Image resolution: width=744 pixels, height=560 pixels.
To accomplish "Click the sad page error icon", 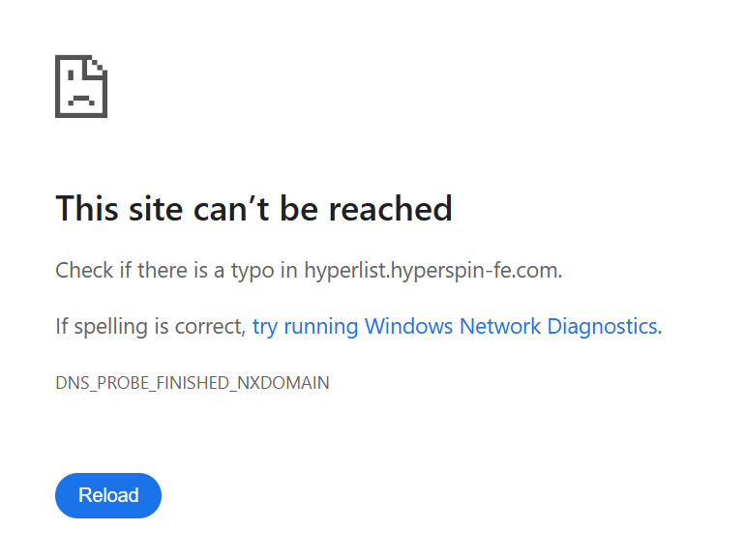I will (81, 87).
